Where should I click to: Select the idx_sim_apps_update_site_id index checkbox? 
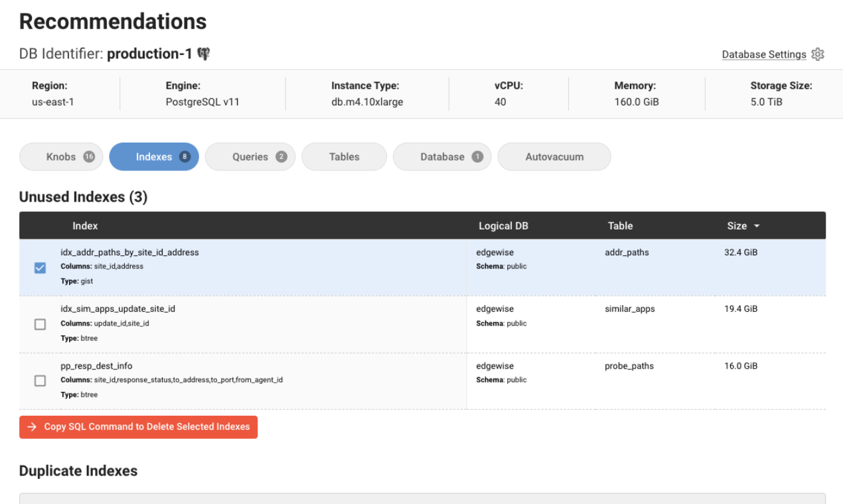(x=40, y=324)
